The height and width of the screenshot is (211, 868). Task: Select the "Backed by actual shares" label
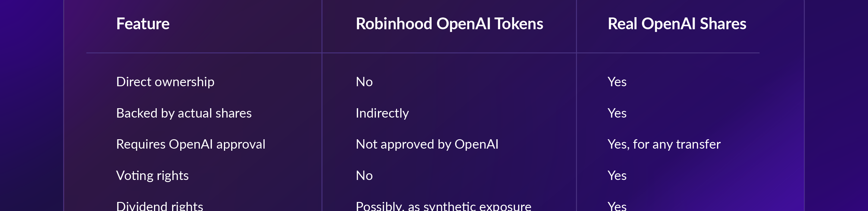click(x=184, y=113)
